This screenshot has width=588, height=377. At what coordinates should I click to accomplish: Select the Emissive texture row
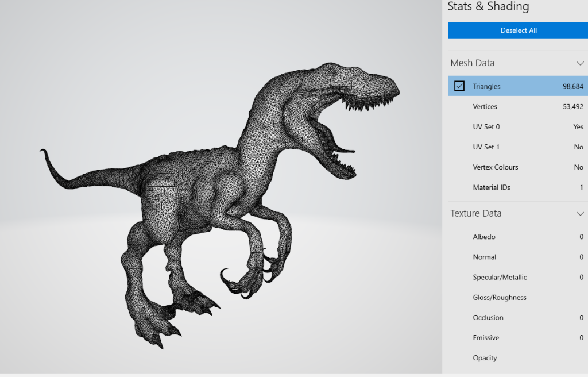519,338
